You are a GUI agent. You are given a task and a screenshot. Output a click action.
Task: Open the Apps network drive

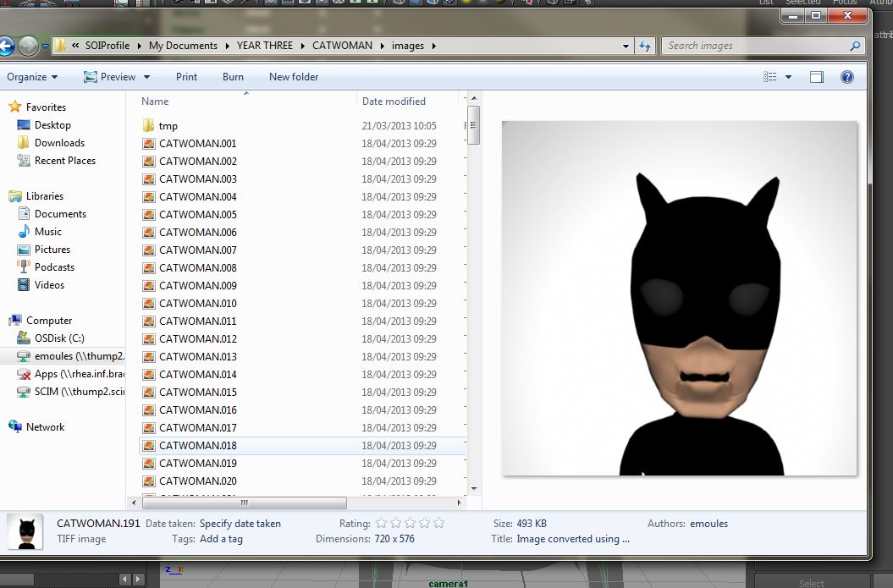pyautogui.click(x=79, y=374)
